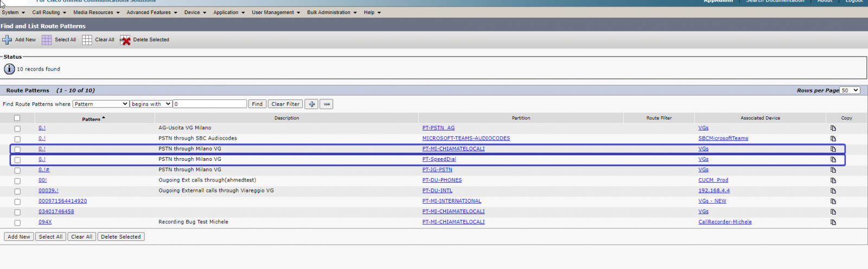Click copy icon for PT-SpeedDial row
Viewport: 868px width, 269px height.
click(833, 160)
